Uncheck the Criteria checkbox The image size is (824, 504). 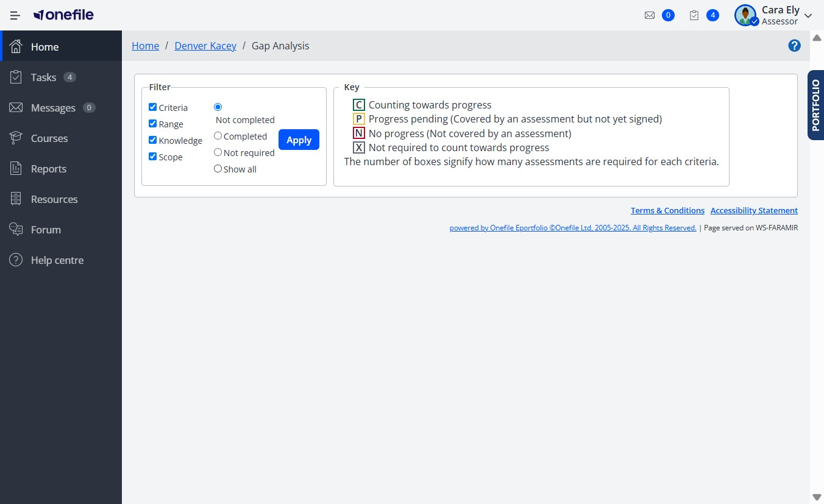153,107
